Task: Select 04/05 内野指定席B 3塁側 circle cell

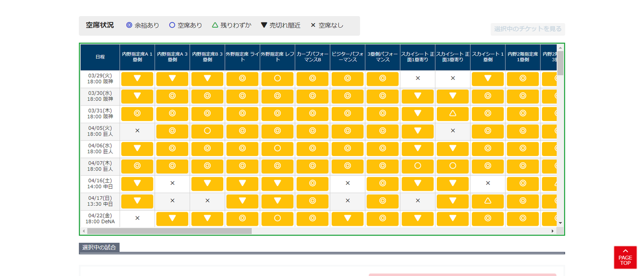Action: tap(207, 131)
